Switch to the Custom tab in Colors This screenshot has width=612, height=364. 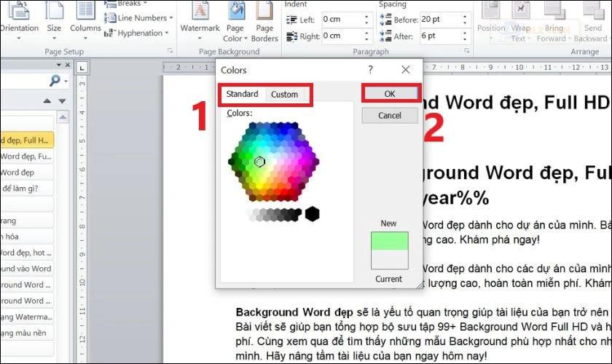[x=285, y=95]
